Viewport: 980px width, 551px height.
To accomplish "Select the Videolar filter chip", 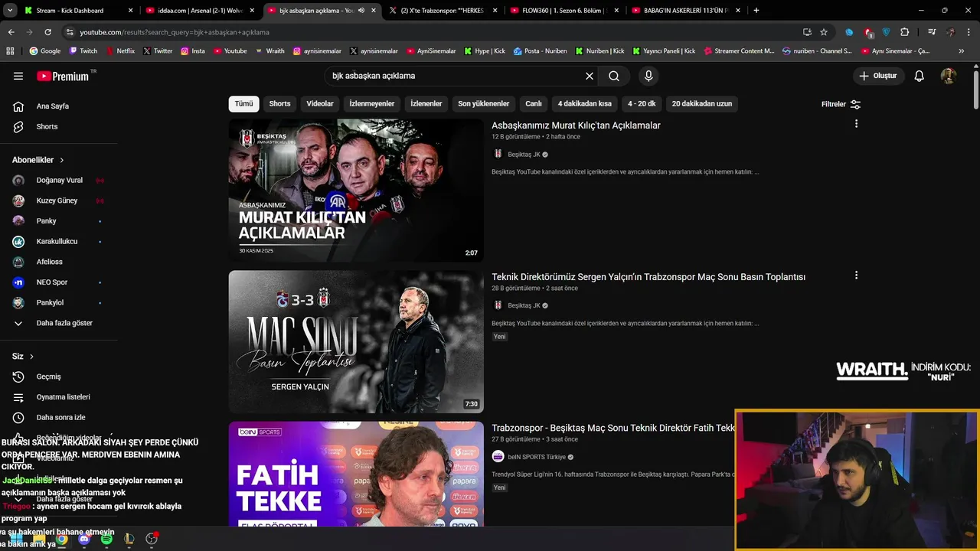I will [x=320, y=103].
